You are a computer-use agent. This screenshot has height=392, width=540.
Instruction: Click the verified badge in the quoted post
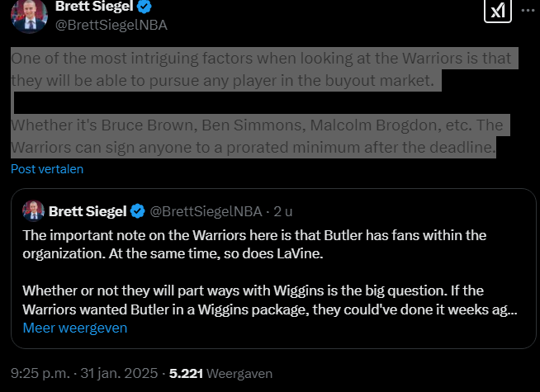(137, 211)
